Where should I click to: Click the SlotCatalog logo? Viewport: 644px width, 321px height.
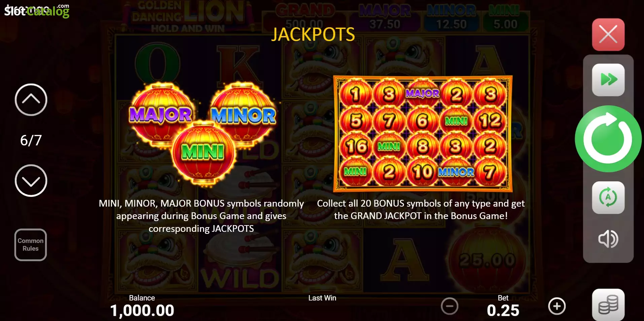coord(37,10)
